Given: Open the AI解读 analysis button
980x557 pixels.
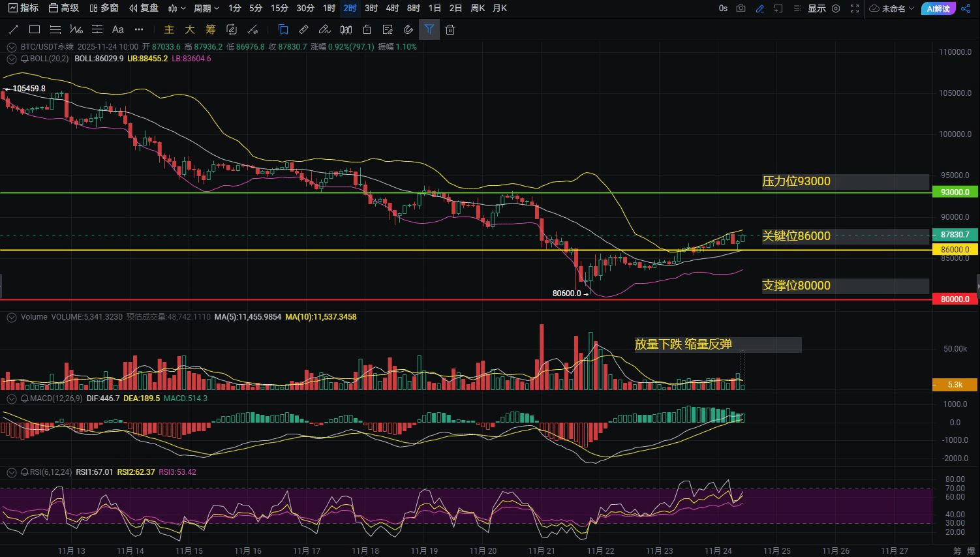Looking at the screenshot, I should pos(938,8).
